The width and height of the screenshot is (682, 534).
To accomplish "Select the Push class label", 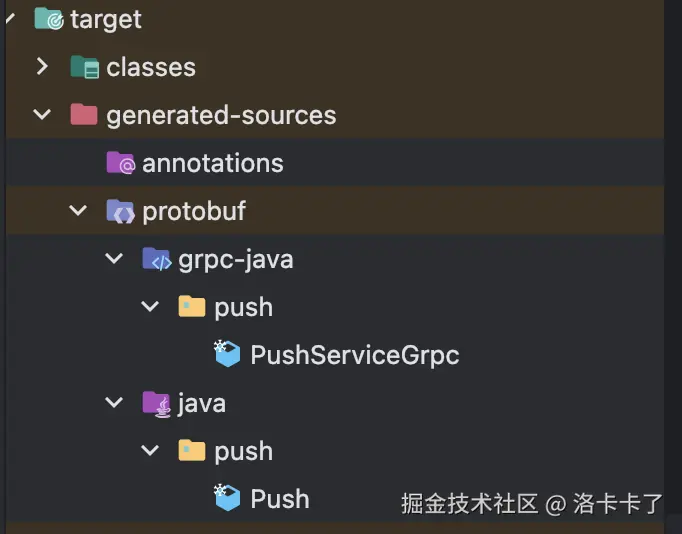I will tap(279, 499).
